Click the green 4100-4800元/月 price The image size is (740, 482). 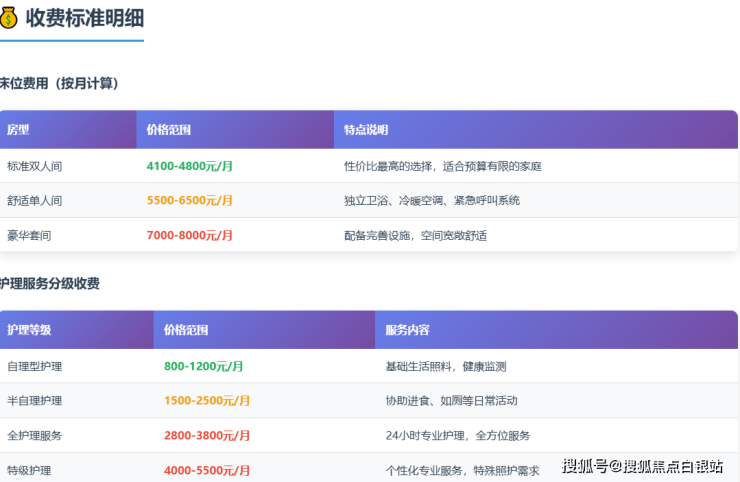(x=189, y=166)
